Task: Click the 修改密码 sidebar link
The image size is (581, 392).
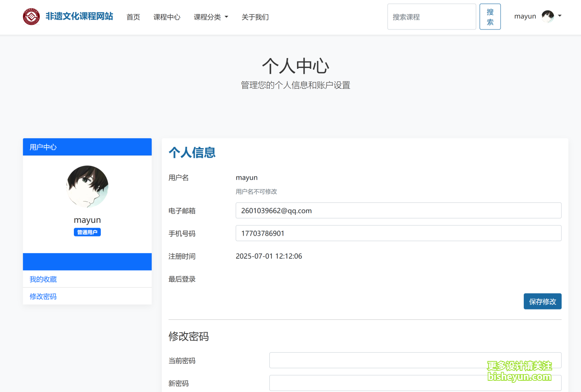Action: click(x=43, y=296)
